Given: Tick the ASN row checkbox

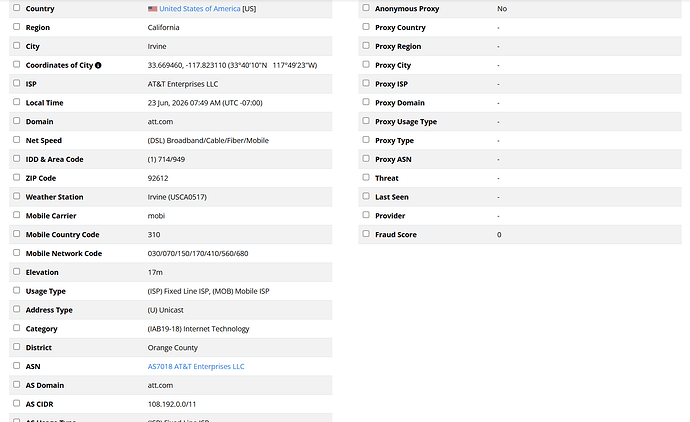Looking at the screenshot, I should 17,366.
